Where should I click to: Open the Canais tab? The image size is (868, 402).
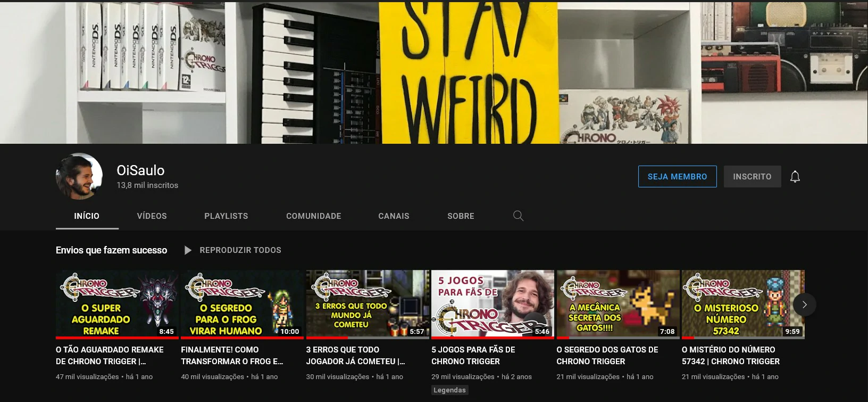pyautogui.click(x=394, y=216)
